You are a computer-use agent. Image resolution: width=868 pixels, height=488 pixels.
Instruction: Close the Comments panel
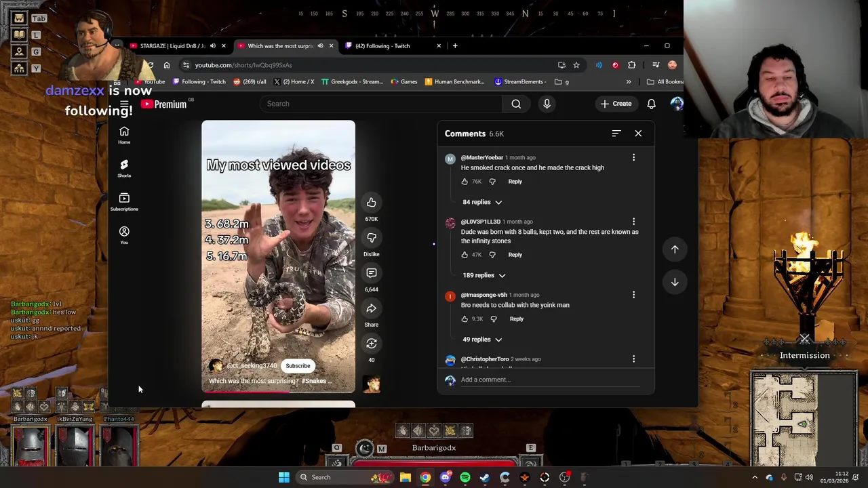pyautogui.click(x=638, y=134)
